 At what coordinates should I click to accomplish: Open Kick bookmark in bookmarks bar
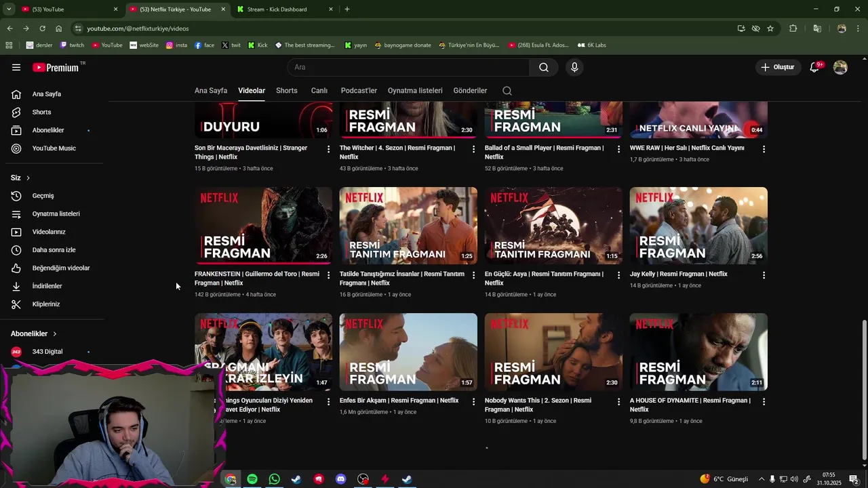(258, 45)
